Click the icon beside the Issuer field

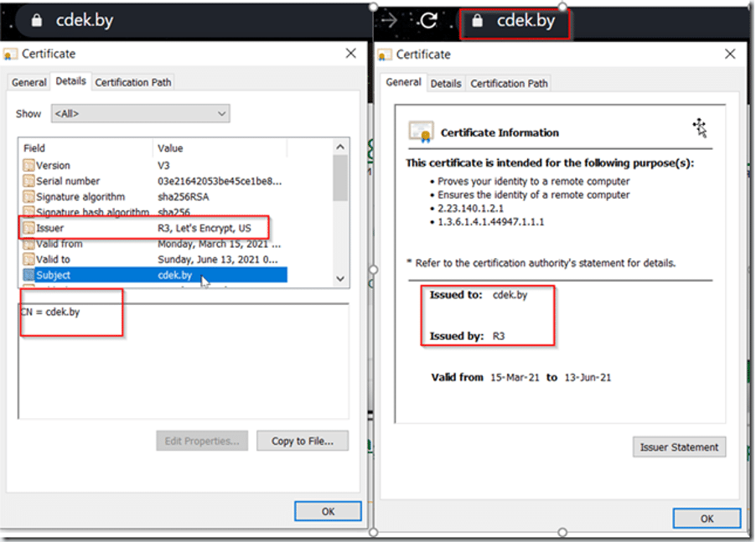click(28, 228)
